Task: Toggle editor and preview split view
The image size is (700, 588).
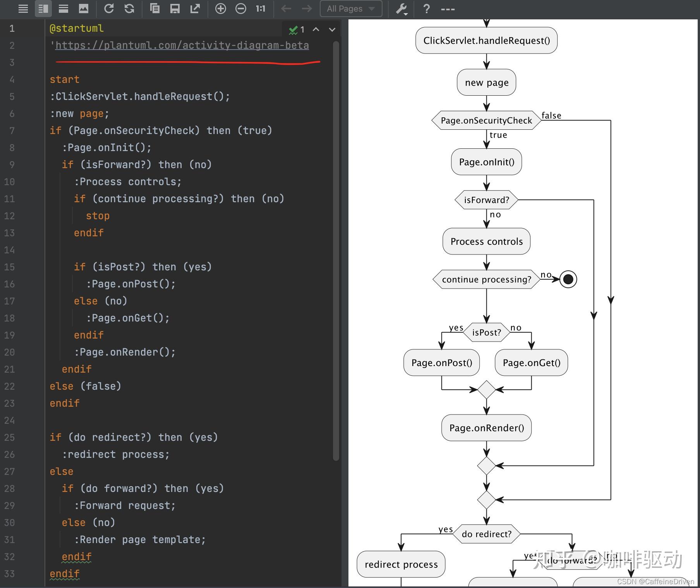Action: 43,9
